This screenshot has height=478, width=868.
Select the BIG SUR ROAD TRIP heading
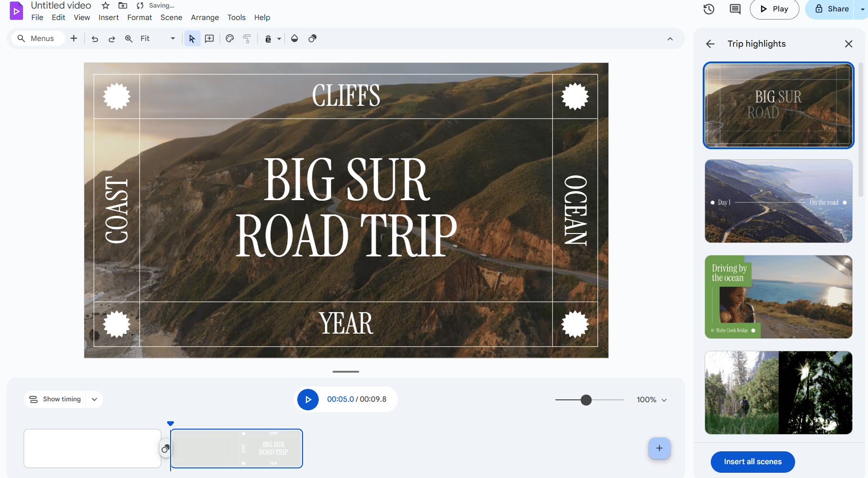(x=347, y=208)
